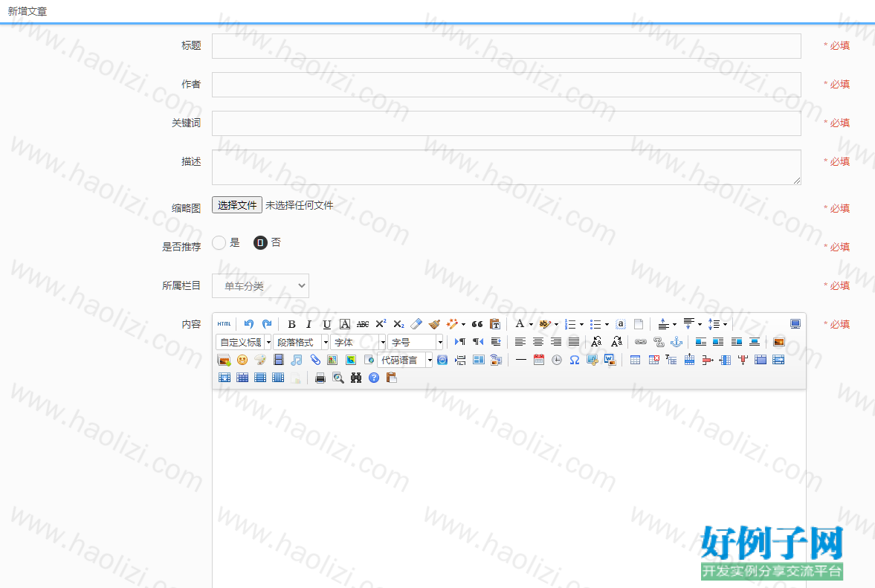
Task: Preview content with magnifier icon
Action: [x=338, y=378]
